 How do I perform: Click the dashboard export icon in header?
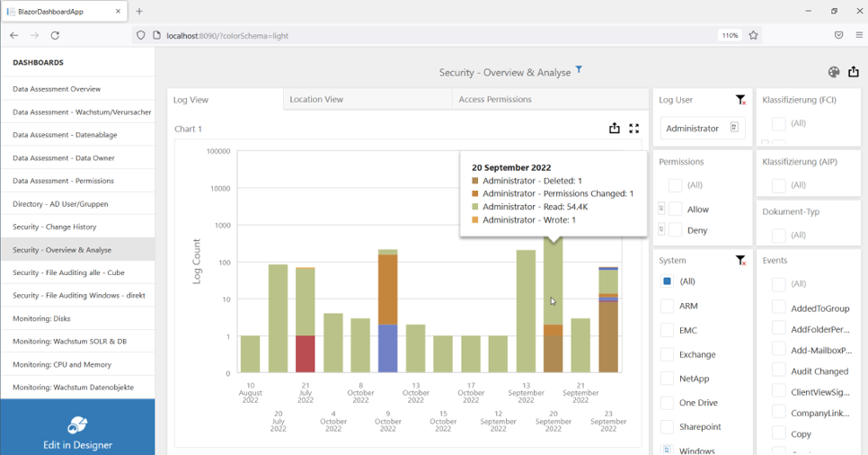click(x=853, y=72)
